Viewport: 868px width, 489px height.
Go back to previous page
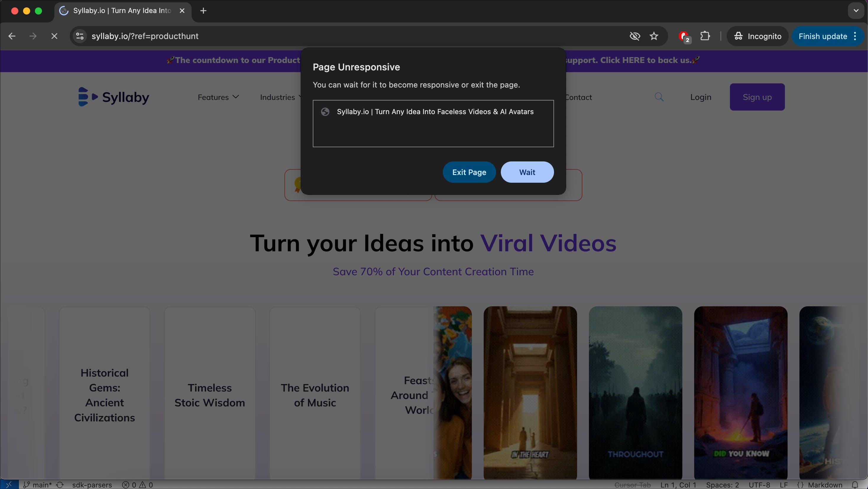click(12, 36)
